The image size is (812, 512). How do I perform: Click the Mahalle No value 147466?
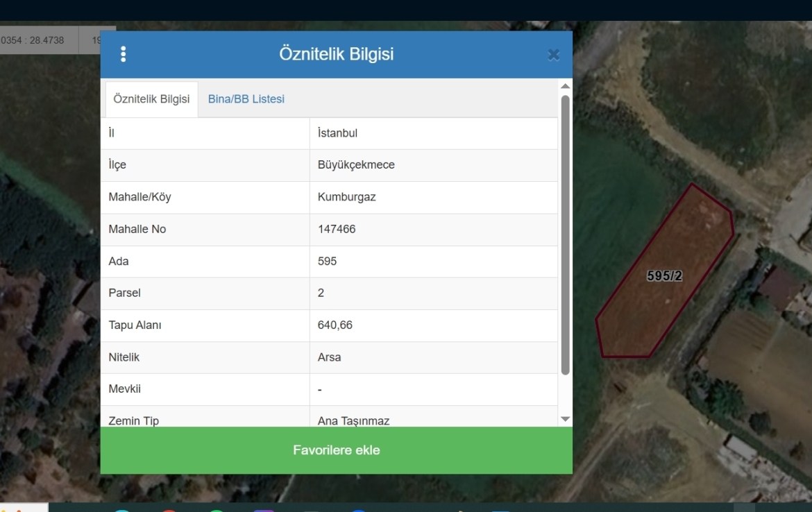[337, 229]
